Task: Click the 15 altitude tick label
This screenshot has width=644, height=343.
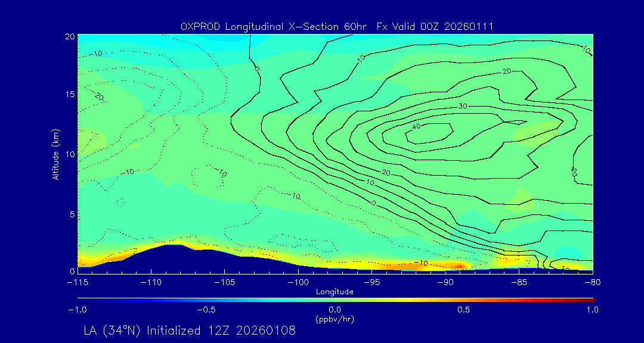Action: click(68, 94)
